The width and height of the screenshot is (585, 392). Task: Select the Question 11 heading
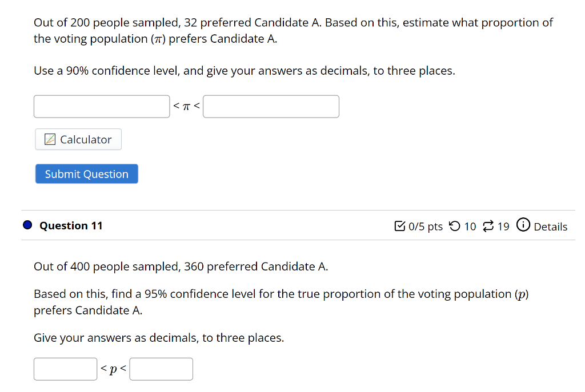71,225
